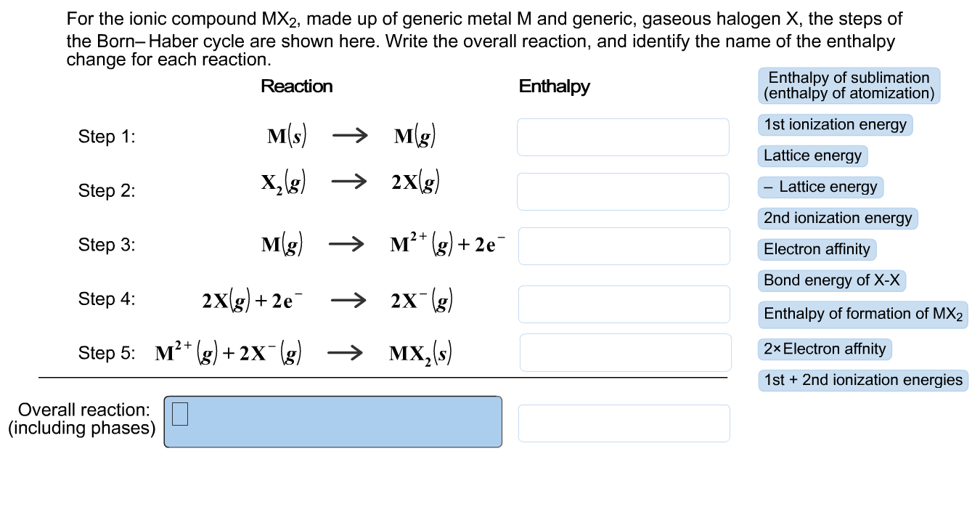The image size is (980, 507).
Task: Click the Step 1 enthalpy answer box
Action: coord(623,137)
